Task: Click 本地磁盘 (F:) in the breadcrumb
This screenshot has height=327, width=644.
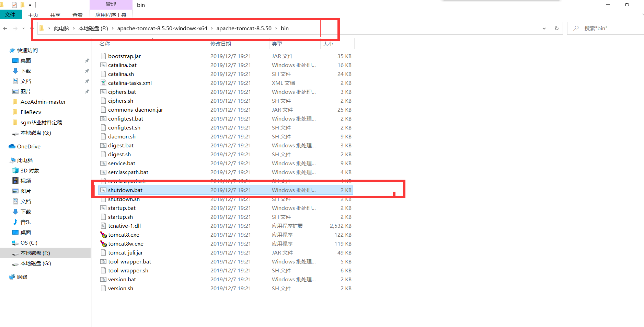Action: click(93, 29)
